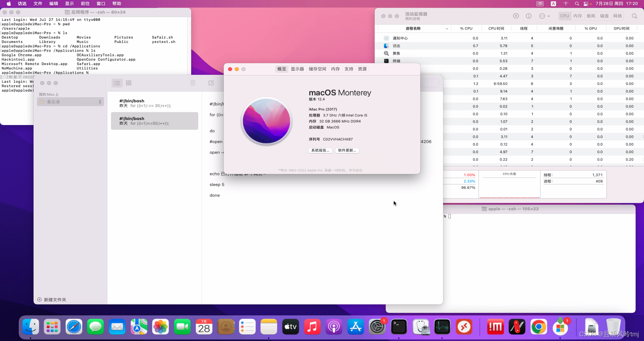The width and height of the screenshot is (644, 341).
Task: Open Messages app in Dock
Action: (x=96, y=327)
